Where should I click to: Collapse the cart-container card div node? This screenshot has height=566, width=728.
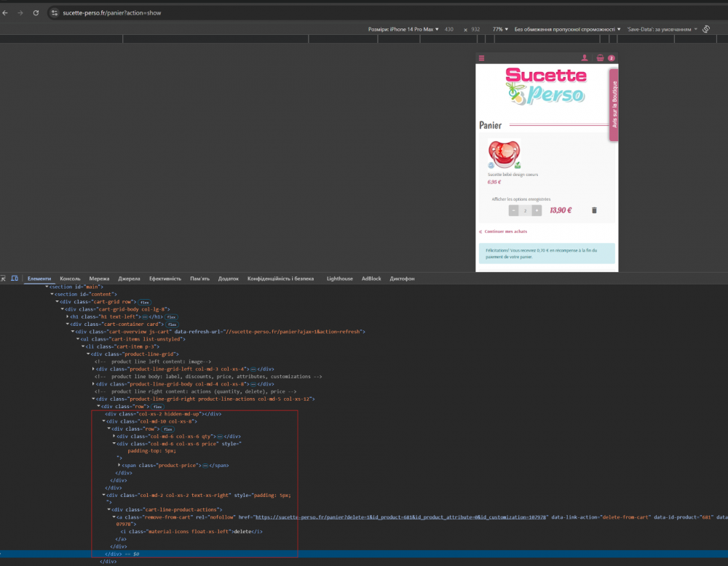point(67,324)
